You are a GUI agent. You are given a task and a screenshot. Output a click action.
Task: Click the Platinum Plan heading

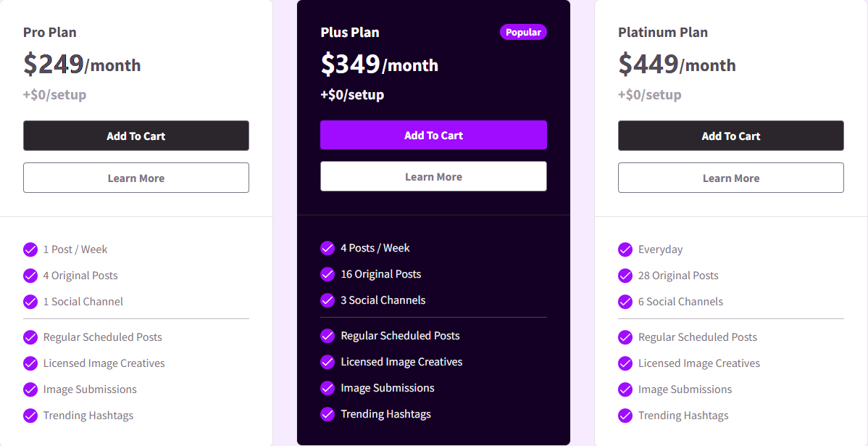pos(663,32)
